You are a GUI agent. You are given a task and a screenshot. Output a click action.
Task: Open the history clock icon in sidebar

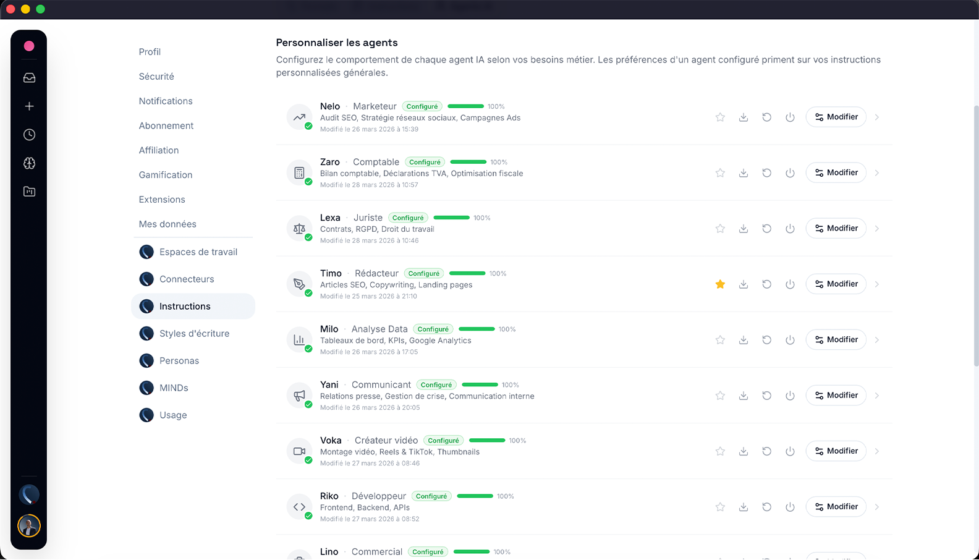[x=29, y=135]
